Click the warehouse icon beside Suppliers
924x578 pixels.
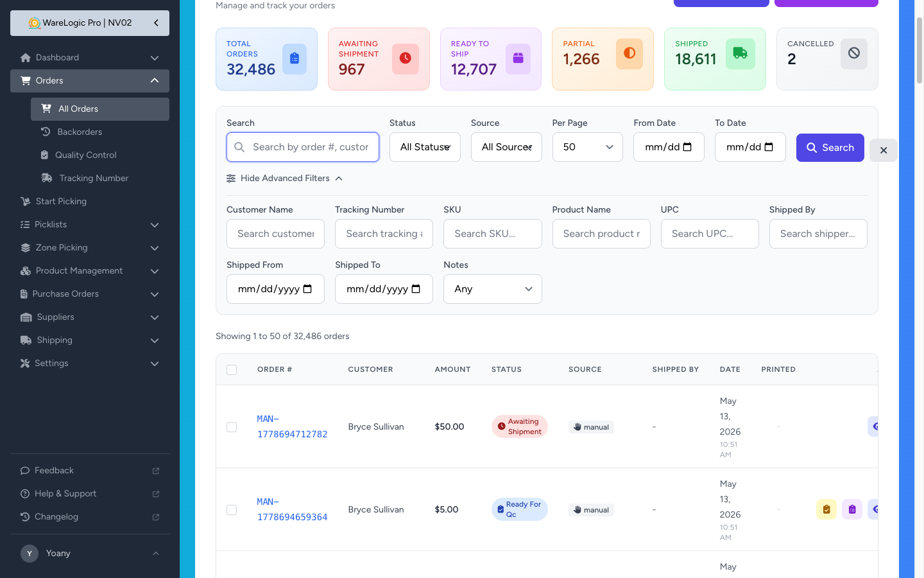26,317
